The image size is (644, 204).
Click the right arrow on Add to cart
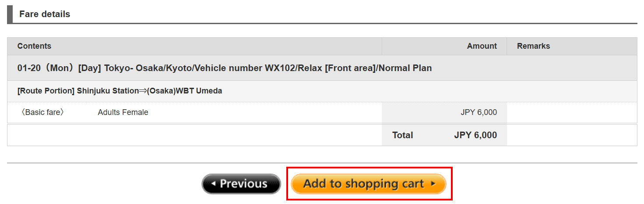tap(433, 184)
